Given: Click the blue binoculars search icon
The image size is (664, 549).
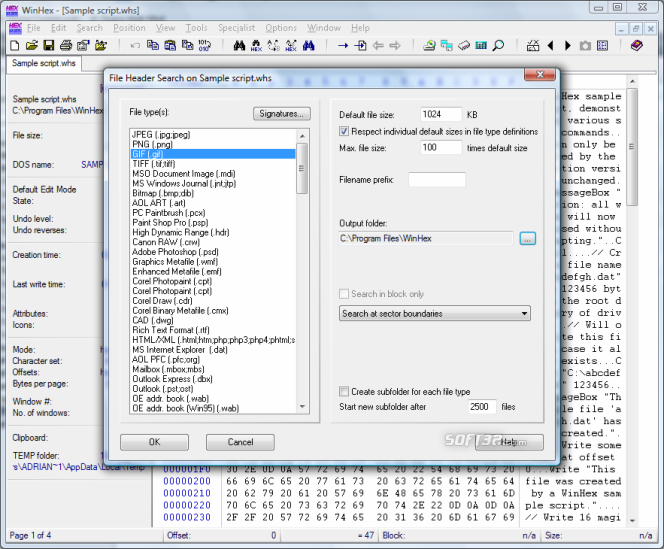Looking at the screenshot, I should [x=309, y=45].
